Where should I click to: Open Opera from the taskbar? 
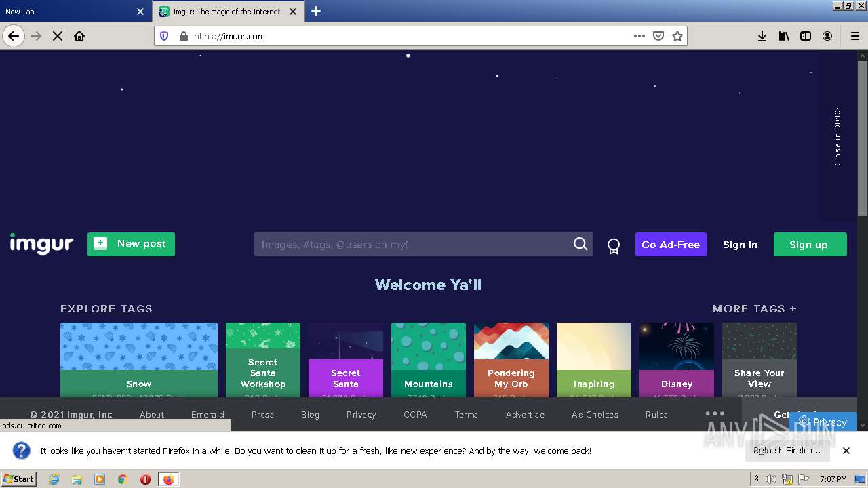(x=145, y=479)
